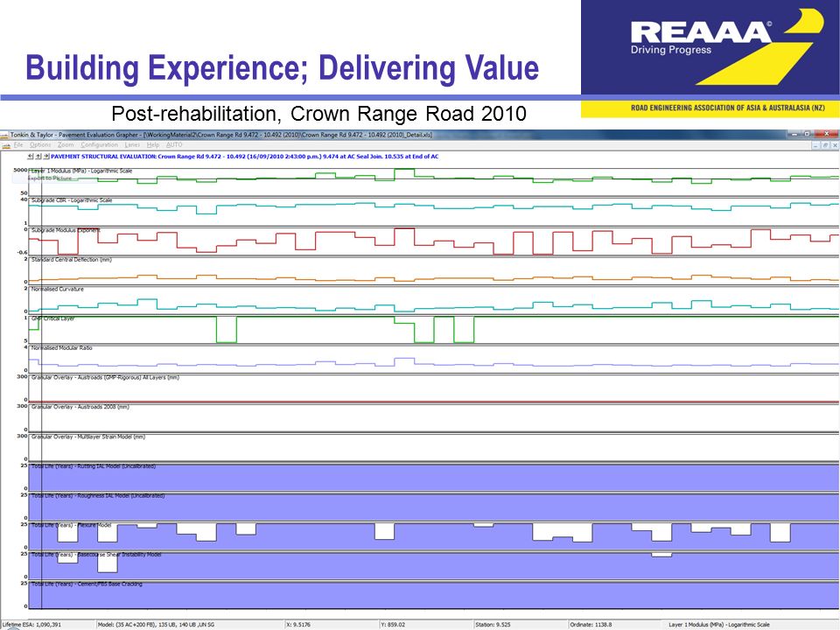Maximize the Pavement Evaluation Grapher window
840x630 pixels.
pos(807,134)
